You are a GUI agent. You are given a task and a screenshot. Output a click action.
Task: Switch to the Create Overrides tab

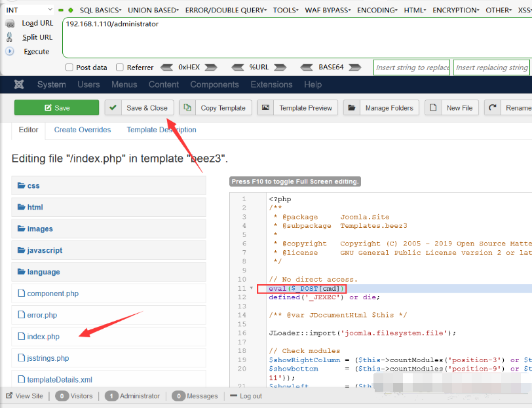(x=83, y=130)
